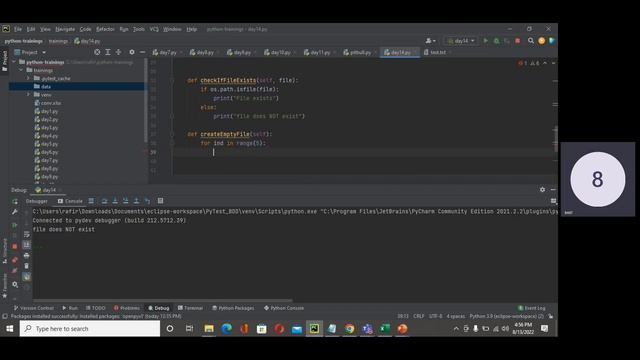Collapse the trainings folder in tree
Screen dimensions: 640x360
21,70
